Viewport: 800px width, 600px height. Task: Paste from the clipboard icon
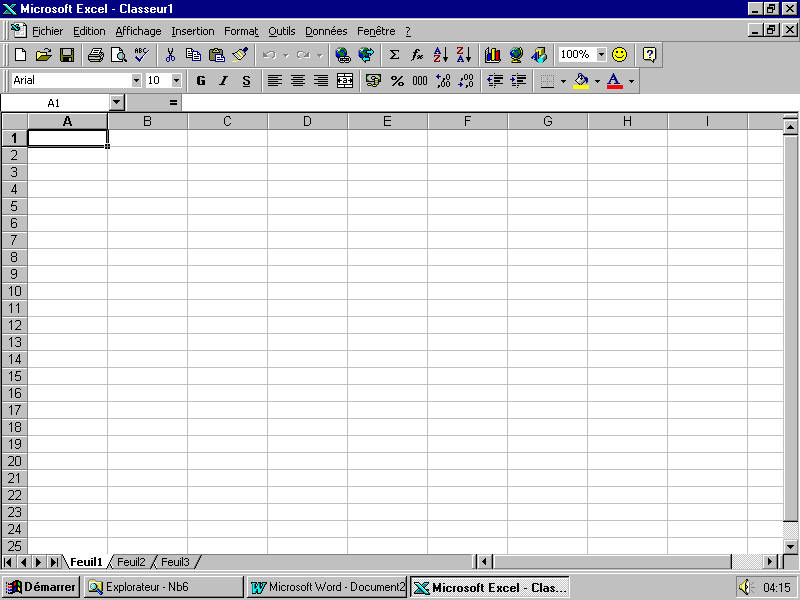tap(217, 55)
